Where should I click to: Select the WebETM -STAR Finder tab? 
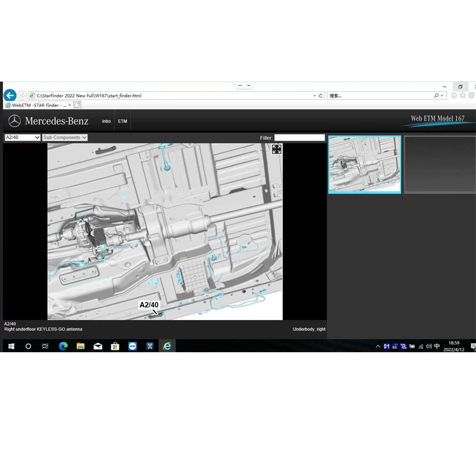[x=37, y=105]
